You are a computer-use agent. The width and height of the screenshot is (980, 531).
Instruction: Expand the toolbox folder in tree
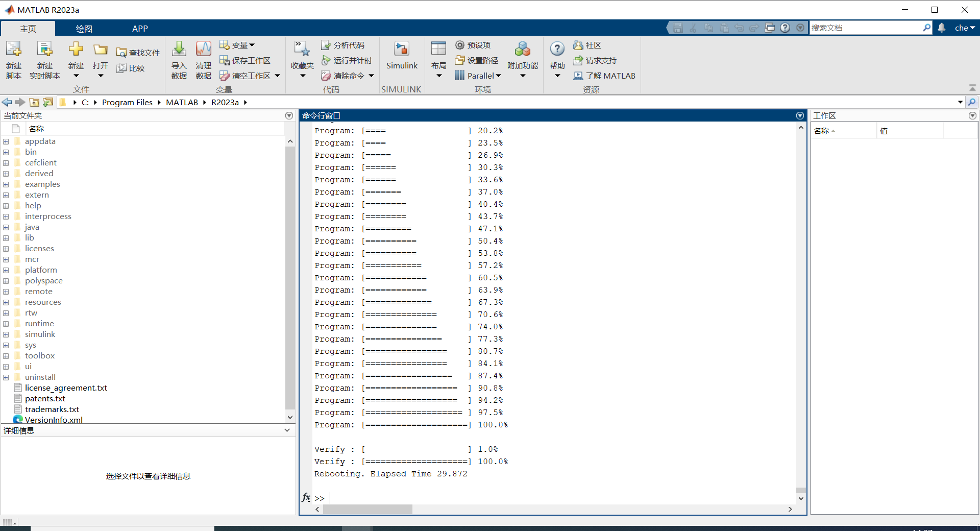pos(6,356)
